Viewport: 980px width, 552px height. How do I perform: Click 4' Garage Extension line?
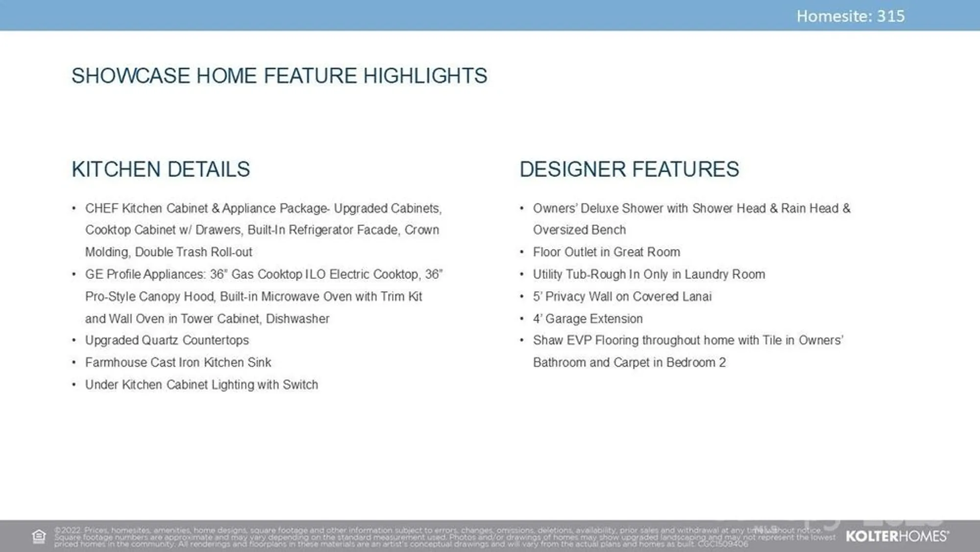coord(588,319)
